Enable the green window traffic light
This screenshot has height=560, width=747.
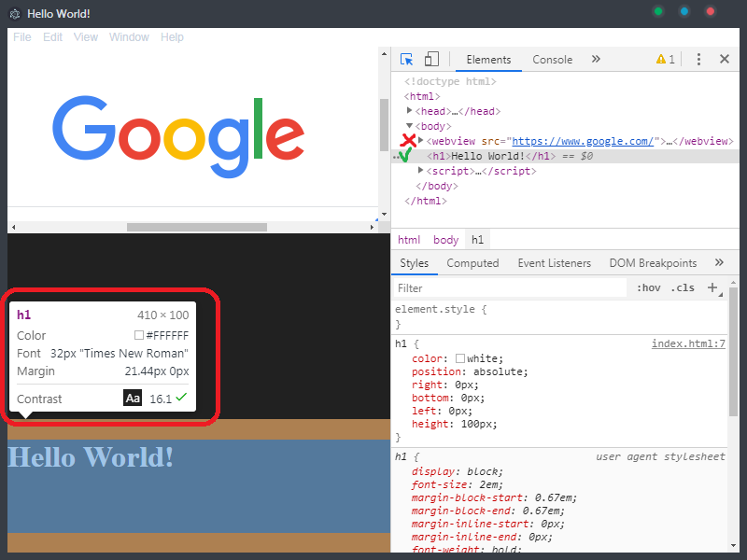coord(658,10)
